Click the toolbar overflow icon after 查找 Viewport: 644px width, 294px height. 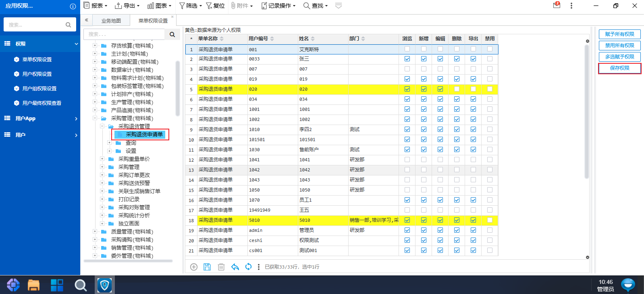coord(339,6)
